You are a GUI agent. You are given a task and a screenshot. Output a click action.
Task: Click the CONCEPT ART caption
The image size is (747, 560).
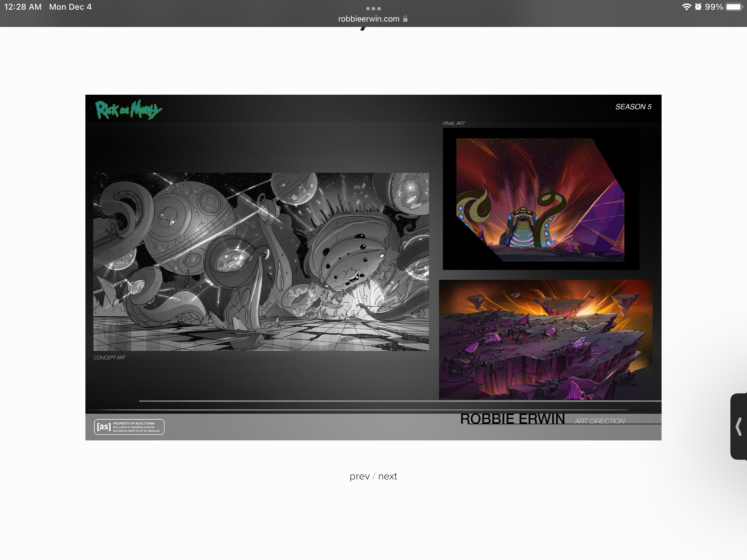tap(109, 358)
